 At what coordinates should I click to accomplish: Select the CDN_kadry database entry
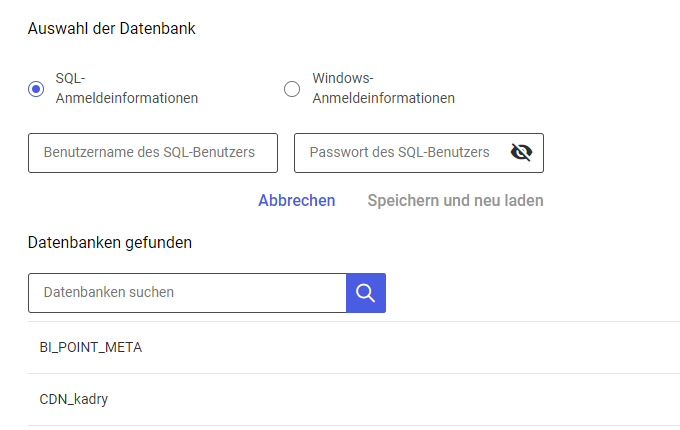coord(354,399)
